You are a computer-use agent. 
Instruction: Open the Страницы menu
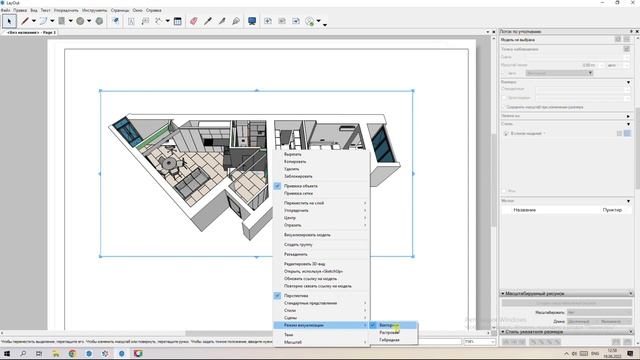[120, 10]
